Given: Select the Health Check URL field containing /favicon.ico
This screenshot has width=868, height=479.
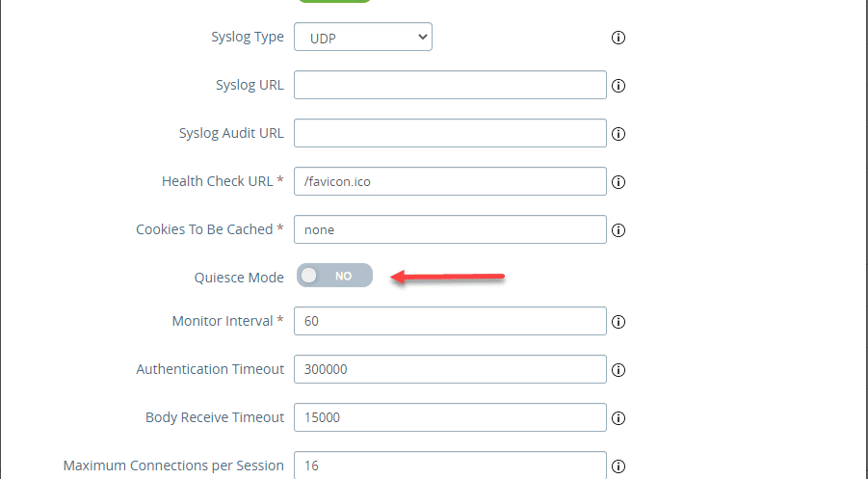Looking at the screenshot, I should [x=450, y=181].
